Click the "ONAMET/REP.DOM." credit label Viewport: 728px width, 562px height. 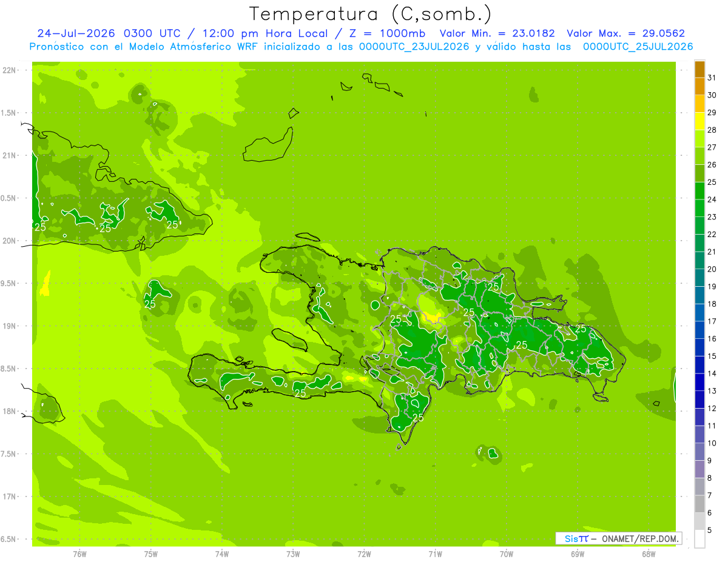click(641, 538)
